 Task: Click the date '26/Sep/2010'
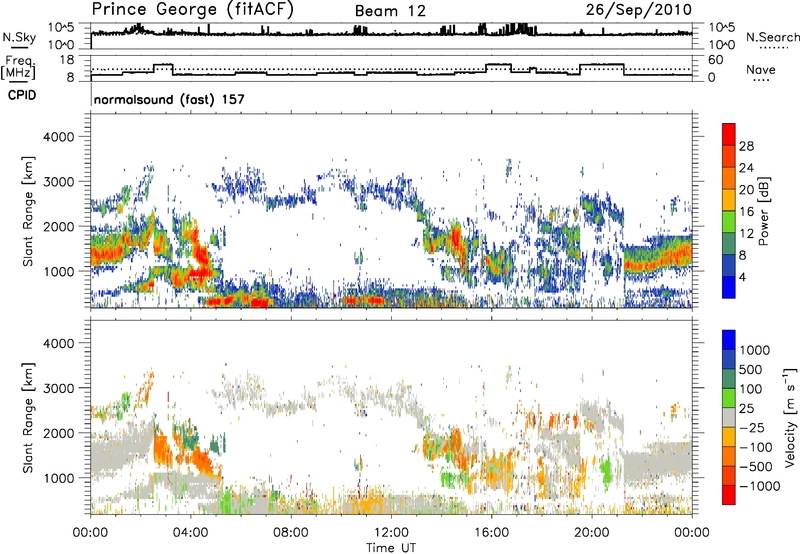pos(639,10)
